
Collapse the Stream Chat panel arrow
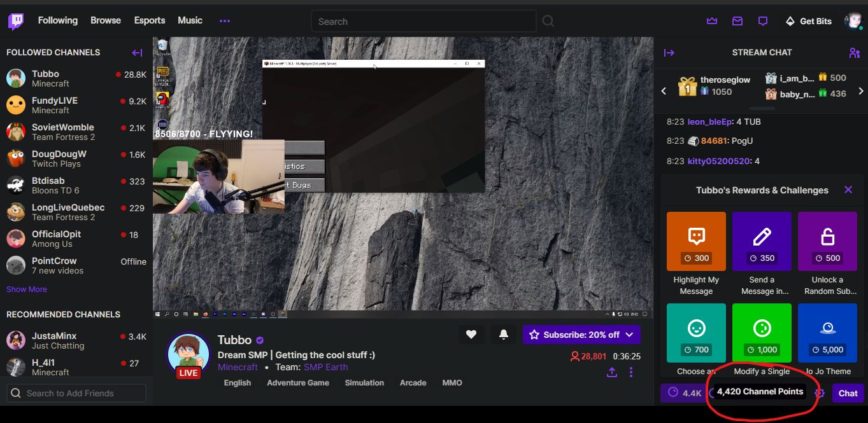coord(669,52)
